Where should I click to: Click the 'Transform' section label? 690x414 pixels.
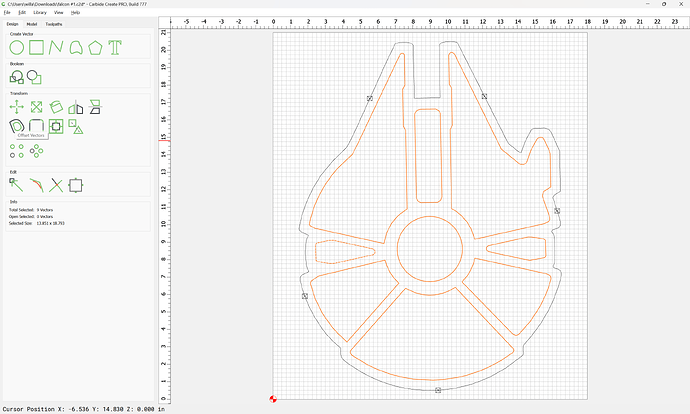coord(19,93)
